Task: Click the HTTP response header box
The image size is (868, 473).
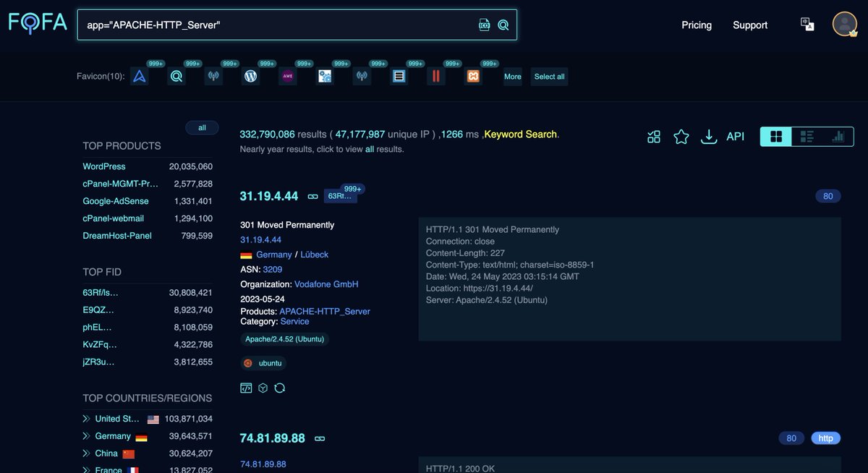Action: [x=630, y=279]
